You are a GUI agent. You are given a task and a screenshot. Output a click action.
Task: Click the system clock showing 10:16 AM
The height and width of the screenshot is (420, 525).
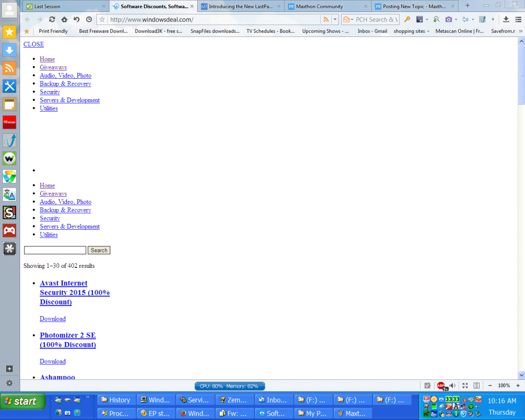tap(502, 400)
